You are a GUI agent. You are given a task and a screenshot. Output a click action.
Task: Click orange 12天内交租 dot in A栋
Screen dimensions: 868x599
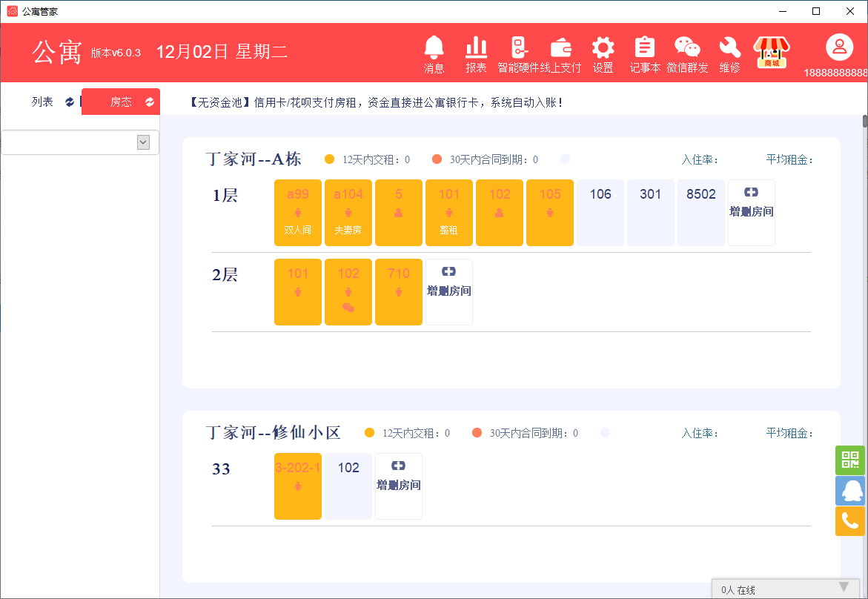pos(329,159)
